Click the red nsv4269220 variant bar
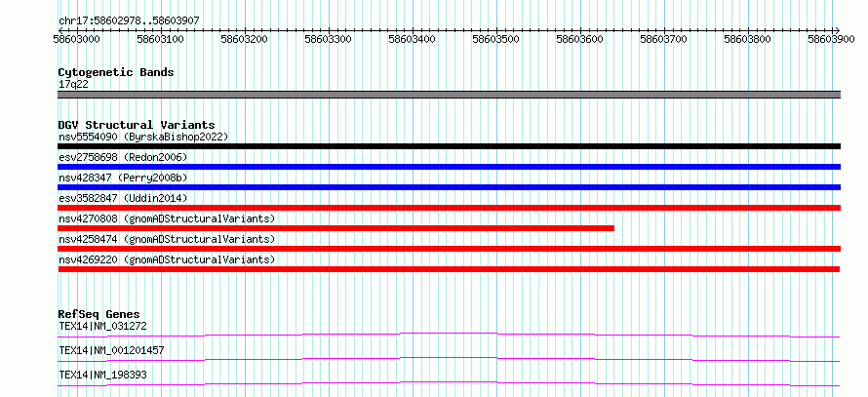This screenshot has width=868, height=397. point(449,269)
